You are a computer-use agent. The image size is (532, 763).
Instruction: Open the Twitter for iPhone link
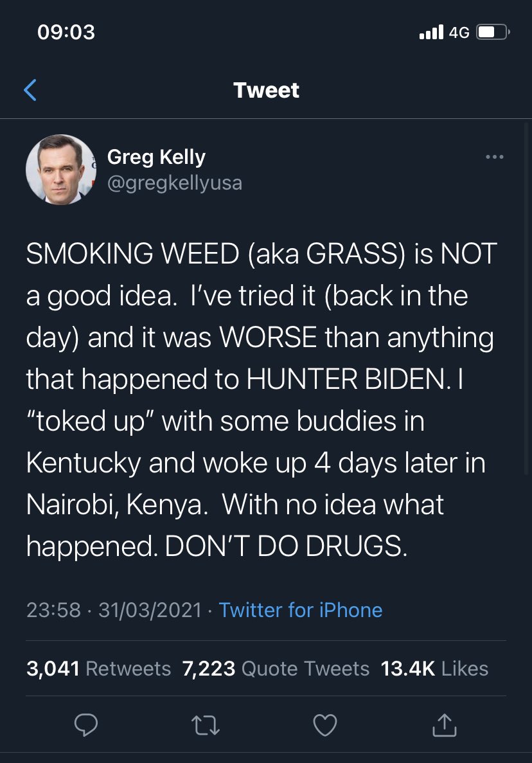301,610
